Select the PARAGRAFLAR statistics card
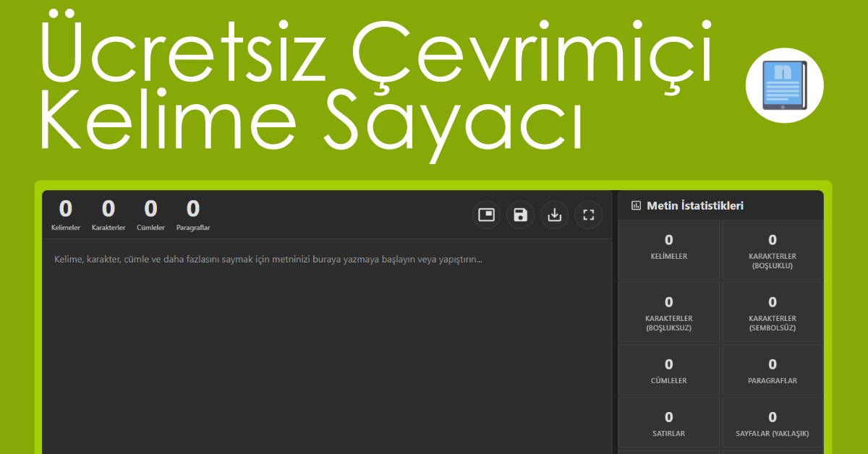The image size is (868, 454). [773, 369]
